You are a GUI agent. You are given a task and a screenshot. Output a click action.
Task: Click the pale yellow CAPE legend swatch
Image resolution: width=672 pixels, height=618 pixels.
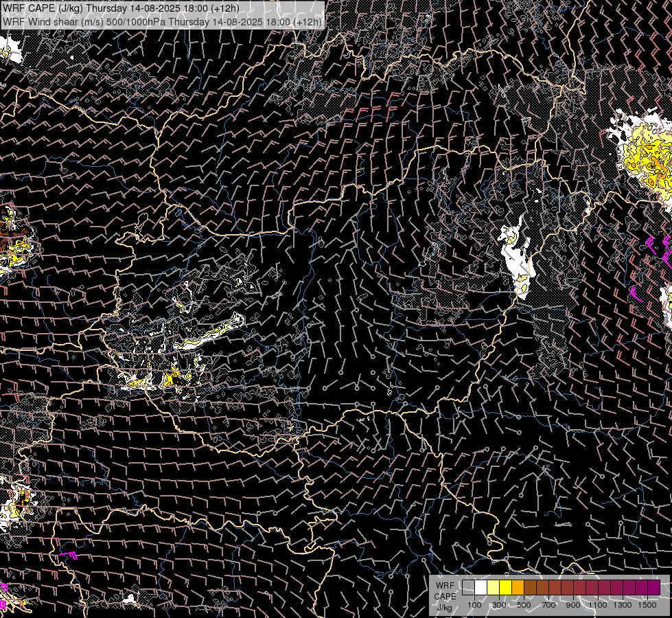tap(494, 588)
